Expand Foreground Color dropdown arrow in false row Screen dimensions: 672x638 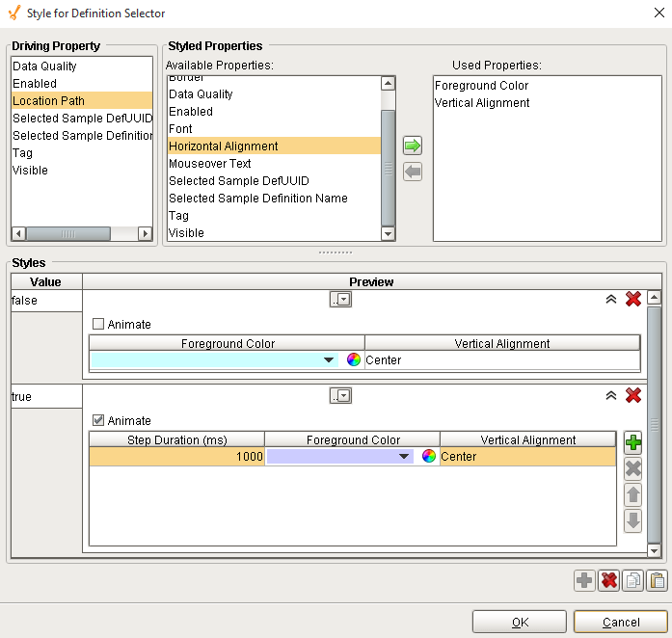329,359
